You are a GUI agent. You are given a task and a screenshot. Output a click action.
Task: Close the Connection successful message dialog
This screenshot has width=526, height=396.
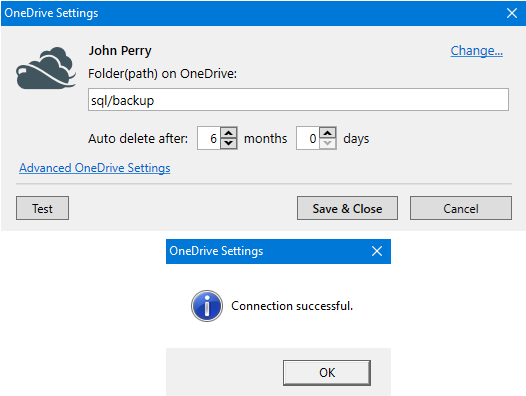click(x=377, y=251)
